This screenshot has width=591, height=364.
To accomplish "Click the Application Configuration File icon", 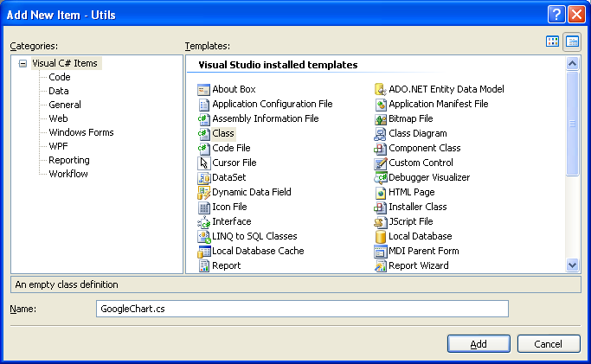I will point(203,105).
